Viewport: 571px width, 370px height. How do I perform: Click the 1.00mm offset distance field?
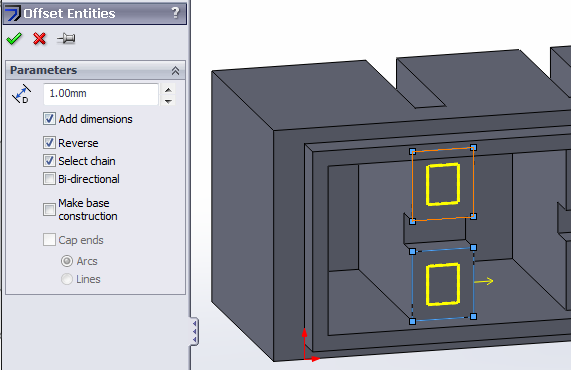[101, 94]
